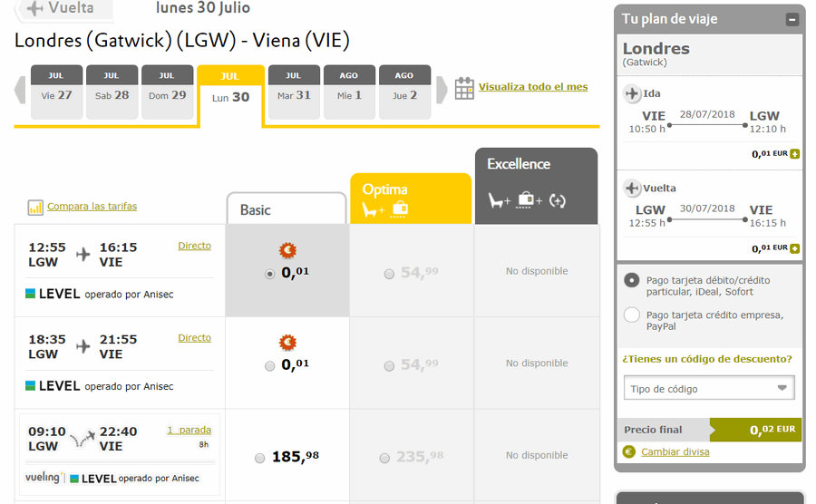Click the Vuelta plane icon in trip plan
This screenshot has height=504, width=816.
632,188
